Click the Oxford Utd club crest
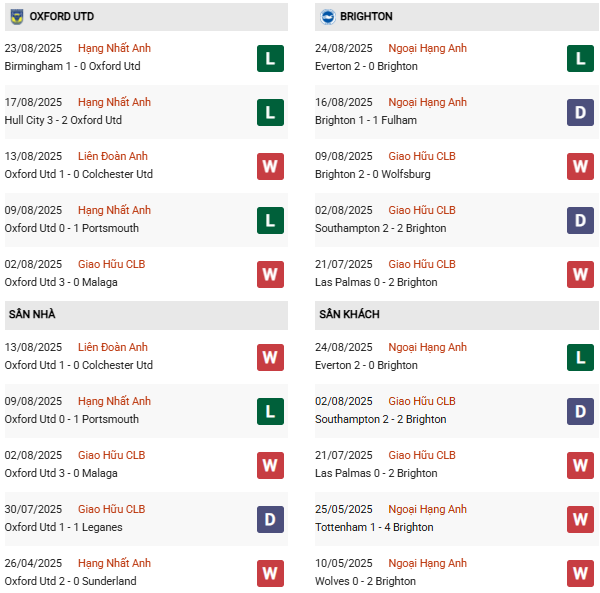 [x=17, y=17]
